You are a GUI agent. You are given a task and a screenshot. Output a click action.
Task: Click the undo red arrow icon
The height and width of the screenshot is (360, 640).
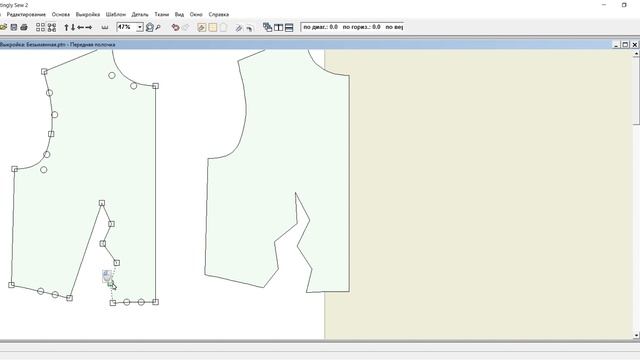tap(176, 27)
